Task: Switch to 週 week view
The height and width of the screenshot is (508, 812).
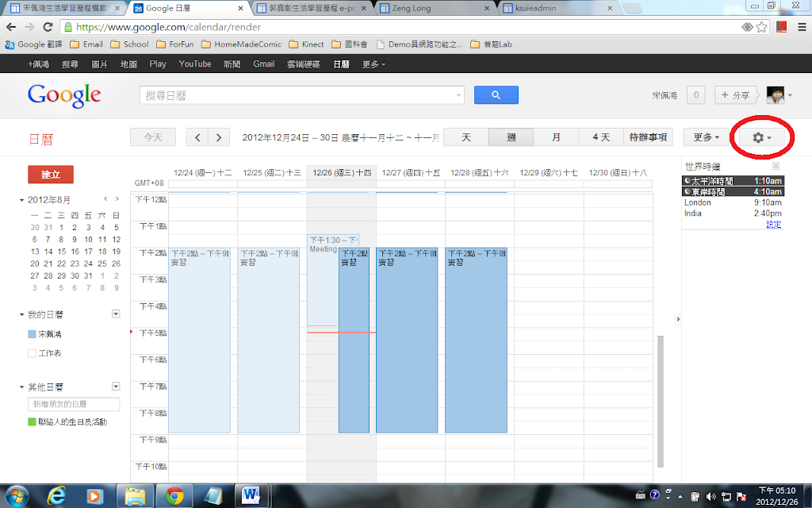Action: 511,137
